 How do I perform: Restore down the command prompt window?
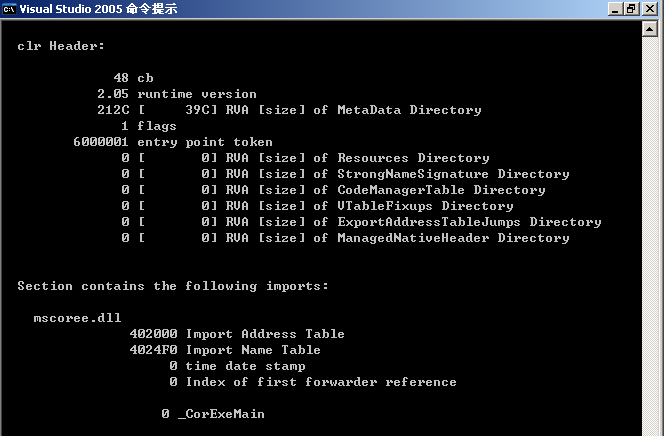click(x=631, y=9)
